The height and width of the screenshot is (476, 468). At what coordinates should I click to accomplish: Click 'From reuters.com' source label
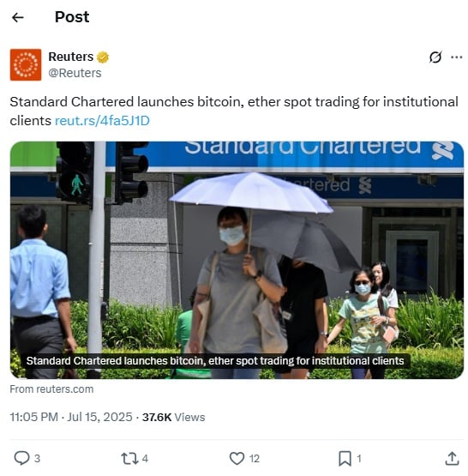point(51,389)
